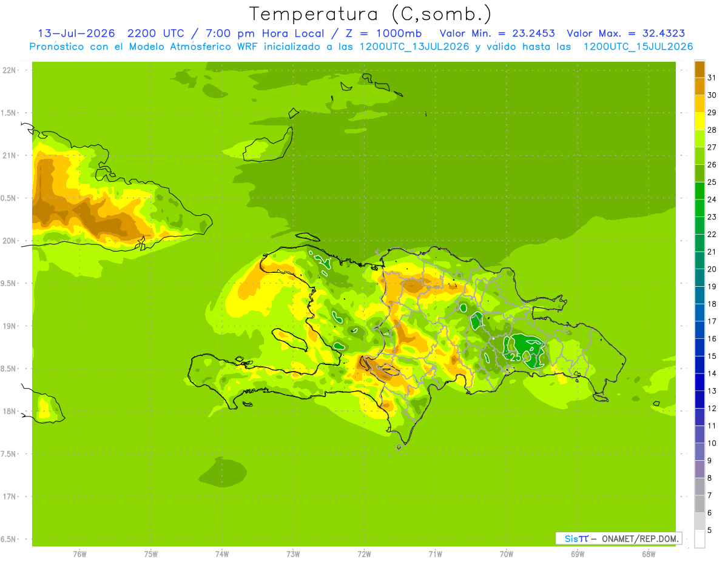The height and width of the screenshot is (562, 728).
Task: Click the title "Temperatura (C,somb.)"
Action: click(x=370, y=13)
